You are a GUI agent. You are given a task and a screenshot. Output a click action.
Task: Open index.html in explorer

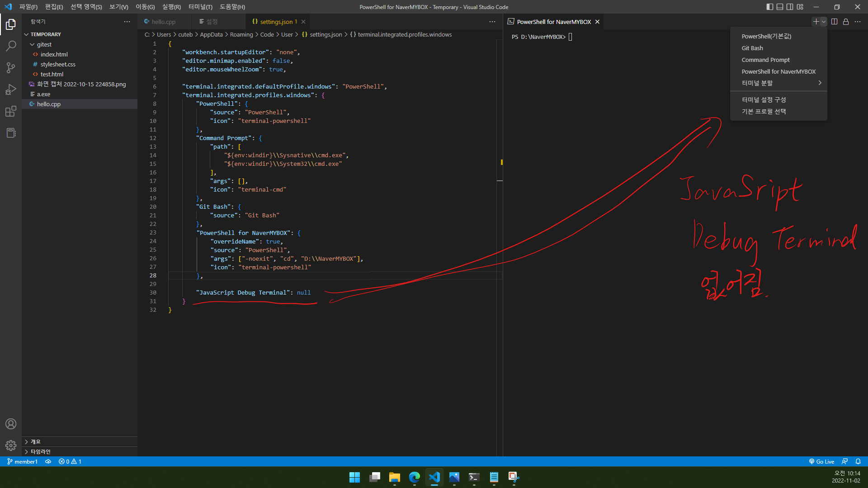tap(80, 54)
